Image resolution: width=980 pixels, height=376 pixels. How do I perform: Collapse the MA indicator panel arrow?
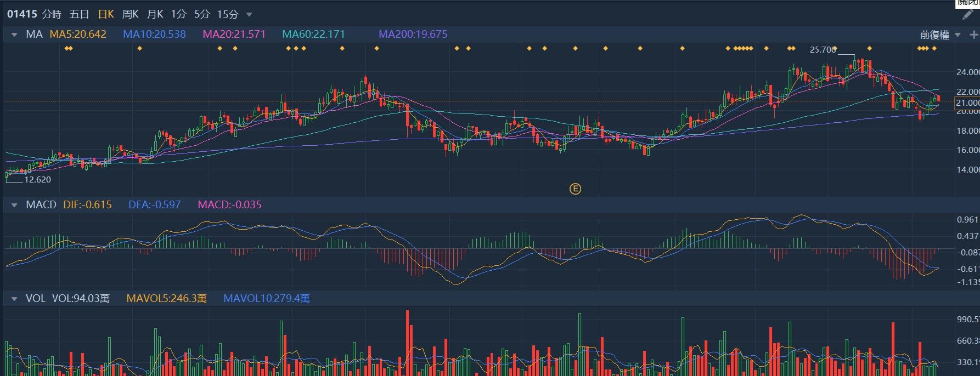tap(14, 35)
